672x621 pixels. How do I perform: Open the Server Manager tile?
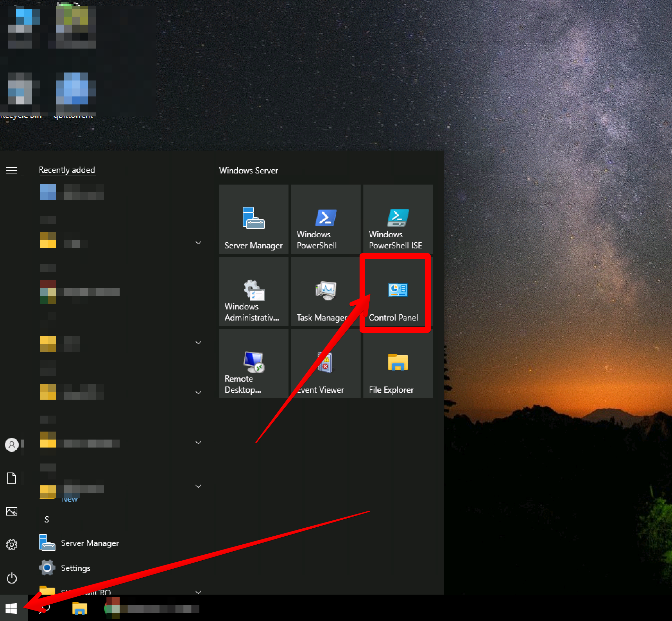pyautogui.click(x=253, y=219)
